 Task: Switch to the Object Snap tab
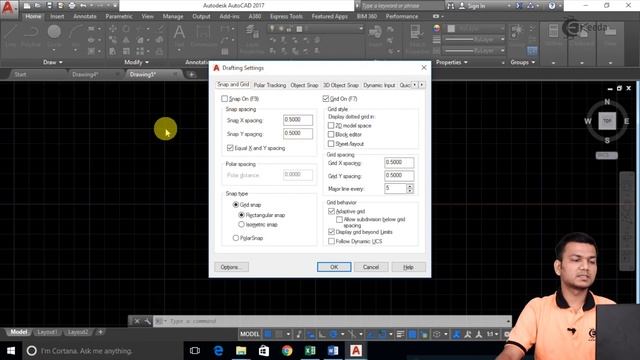304,85
